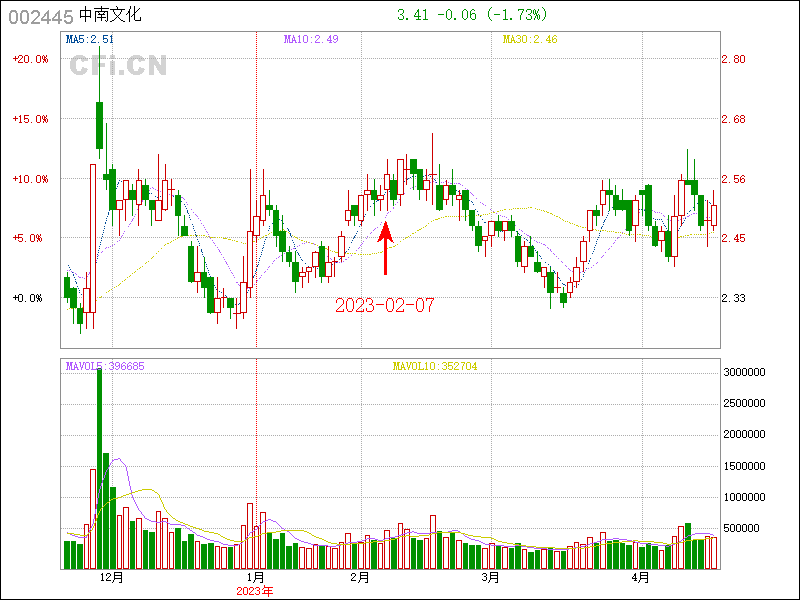Click the stock code 002445
The image size is (800, 600).
pos(39,15)
